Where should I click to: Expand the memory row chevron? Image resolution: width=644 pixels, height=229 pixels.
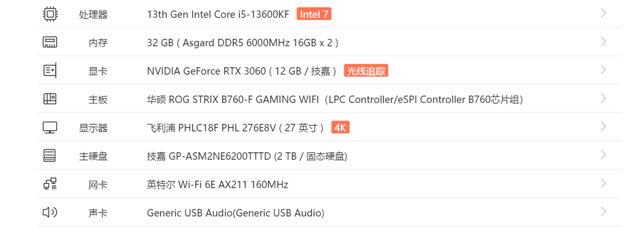(x=604, y=42)
